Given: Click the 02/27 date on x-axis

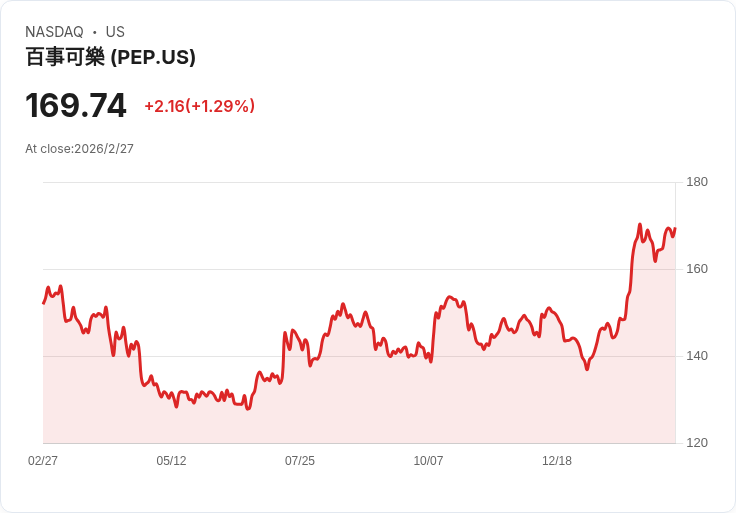Looking at the screenshot, I should pos(43,461).
